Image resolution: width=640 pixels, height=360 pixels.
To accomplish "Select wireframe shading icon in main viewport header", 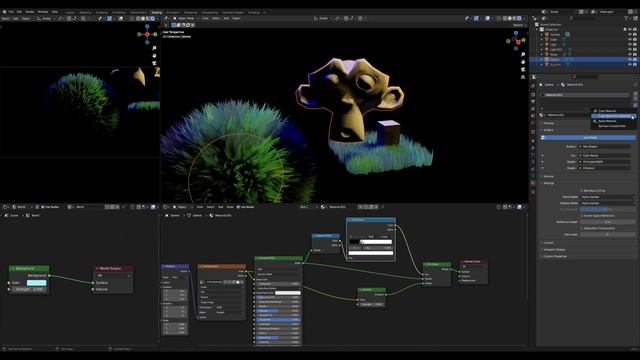I will 505,18.
